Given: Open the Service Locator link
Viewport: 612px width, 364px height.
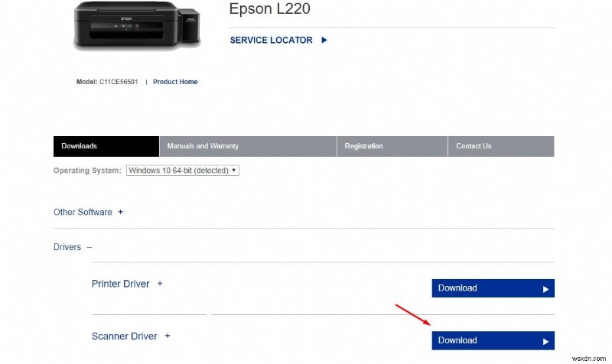Looking at the screenshot, I should point(271,41).
